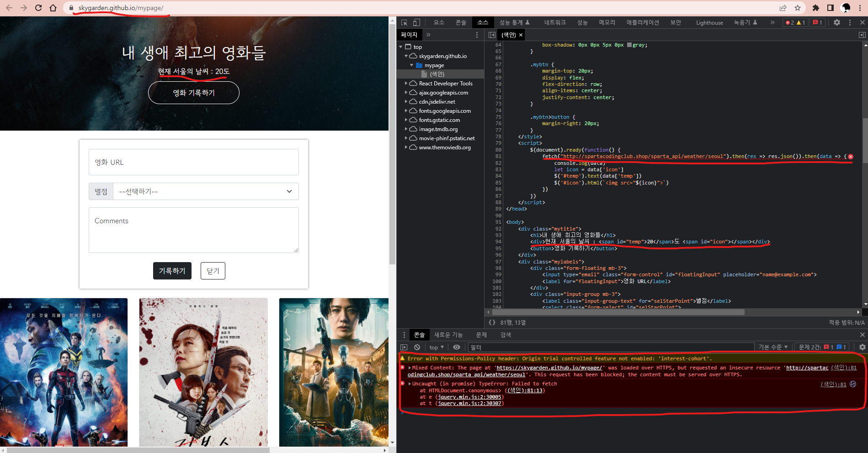Click the 닫기 button
868x453 pixels.
point(213,271)
